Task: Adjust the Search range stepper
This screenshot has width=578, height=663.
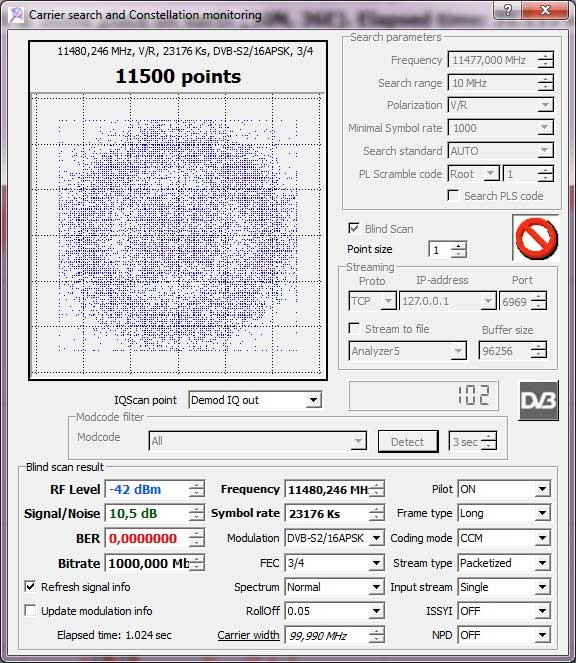Action: coord(545,83)
